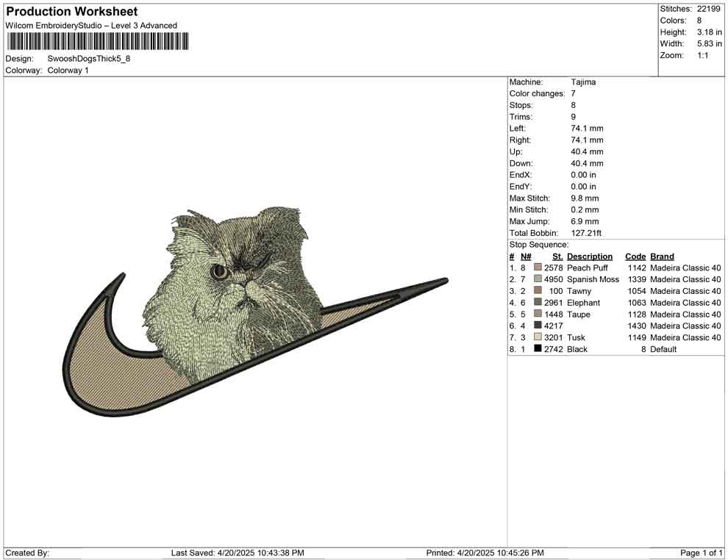Image resolution: width=728 pixels, height=560 pixels.
Task: Select the design name 'SwooshDogsThick5_8'
Action: (x=89, y=59)
